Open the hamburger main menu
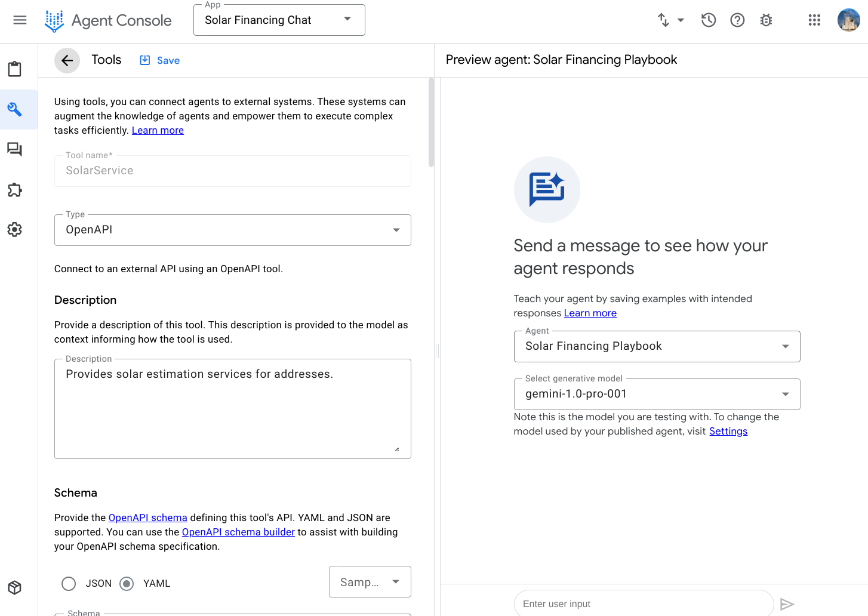The width and height of the screenshot is (868, 616). tap(20, 20)
